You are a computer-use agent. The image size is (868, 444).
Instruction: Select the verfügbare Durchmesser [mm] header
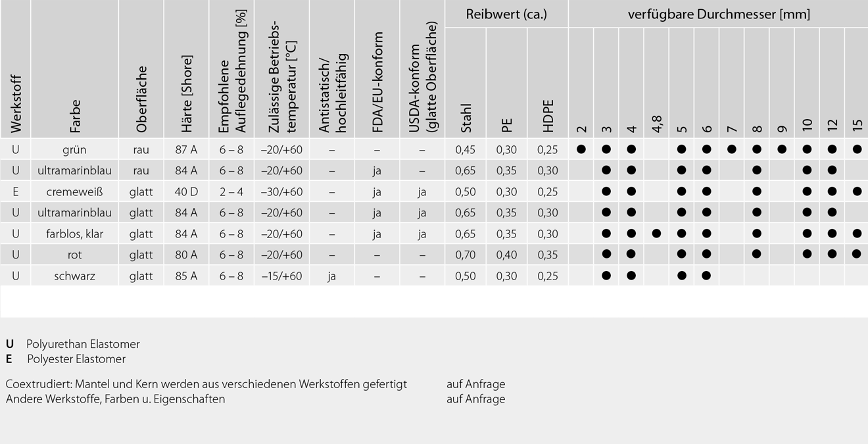pos(718,14)
